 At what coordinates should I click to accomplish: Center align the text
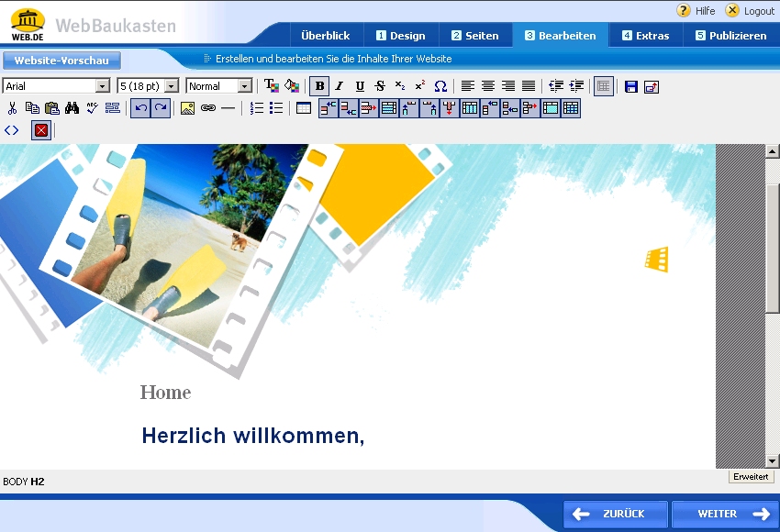click(488, 86)
